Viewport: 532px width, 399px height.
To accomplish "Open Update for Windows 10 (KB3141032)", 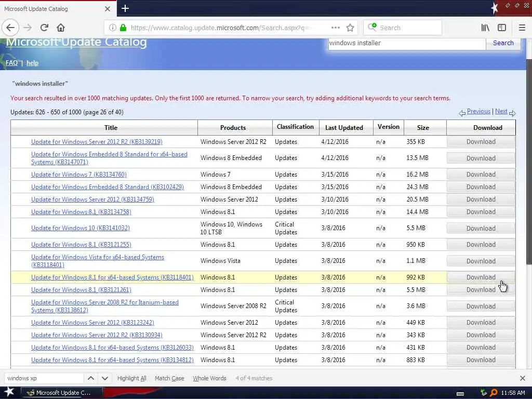I will click(x=81, y=228).
